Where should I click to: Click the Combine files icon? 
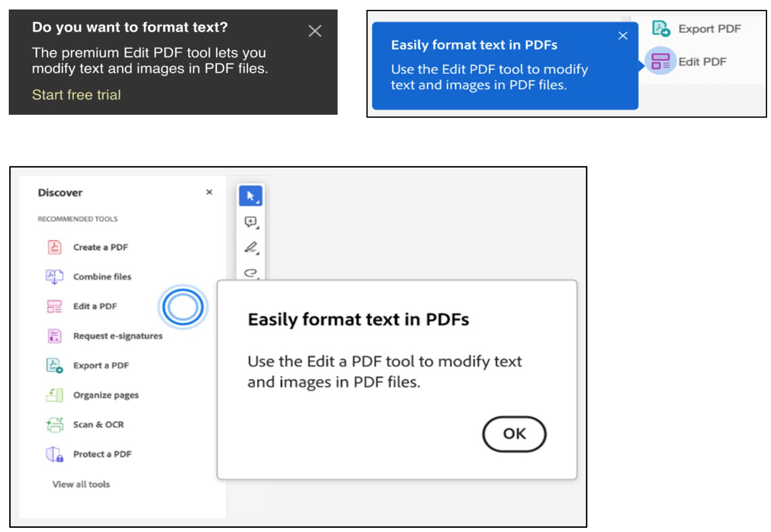click(54, 277)
